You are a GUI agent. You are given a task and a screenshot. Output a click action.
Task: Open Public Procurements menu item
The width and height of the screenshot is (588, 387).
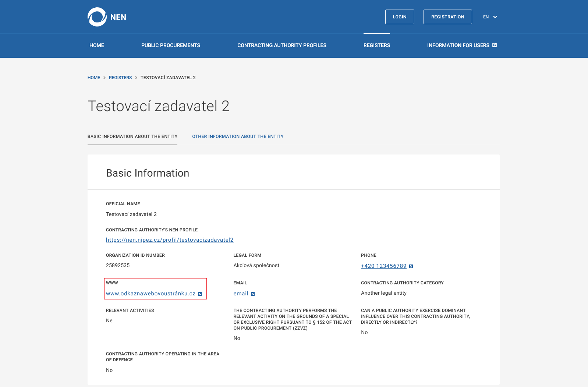click(x=171, y=45)
